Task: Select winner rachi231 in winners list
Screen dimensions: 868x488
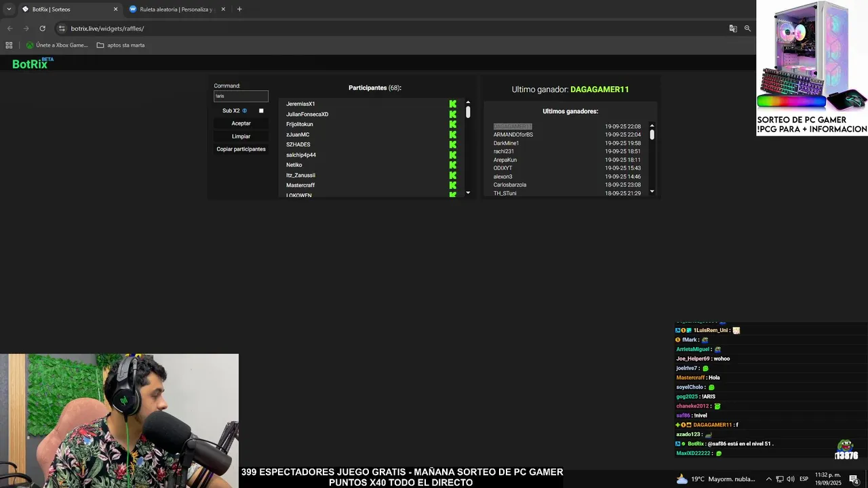Action: 504,151
